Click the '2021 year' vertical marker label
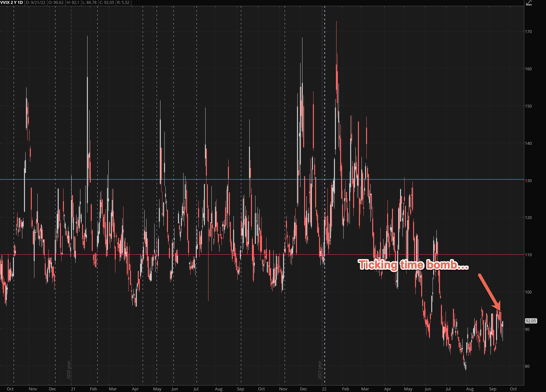 [x=320, y=370]
